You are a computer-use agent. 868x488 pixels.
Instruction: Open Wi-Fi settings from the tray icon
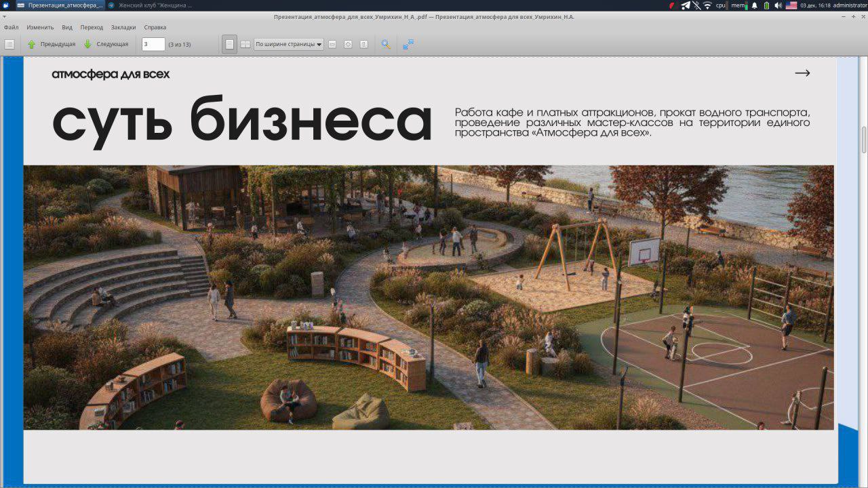707,5
